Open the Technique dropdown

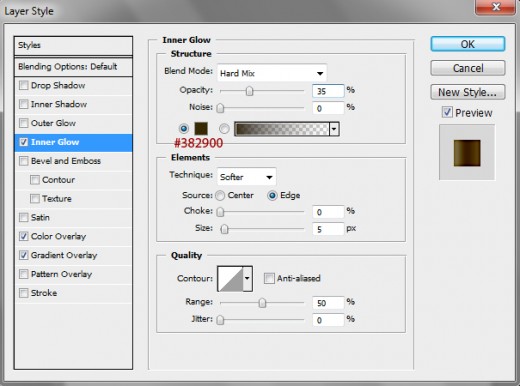coord(246,177)
